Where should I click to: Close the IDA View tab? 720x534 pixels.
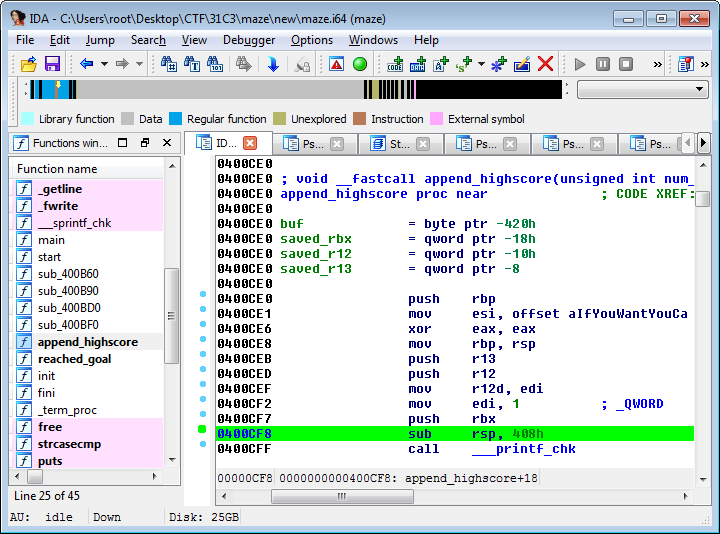click(250, 143)
